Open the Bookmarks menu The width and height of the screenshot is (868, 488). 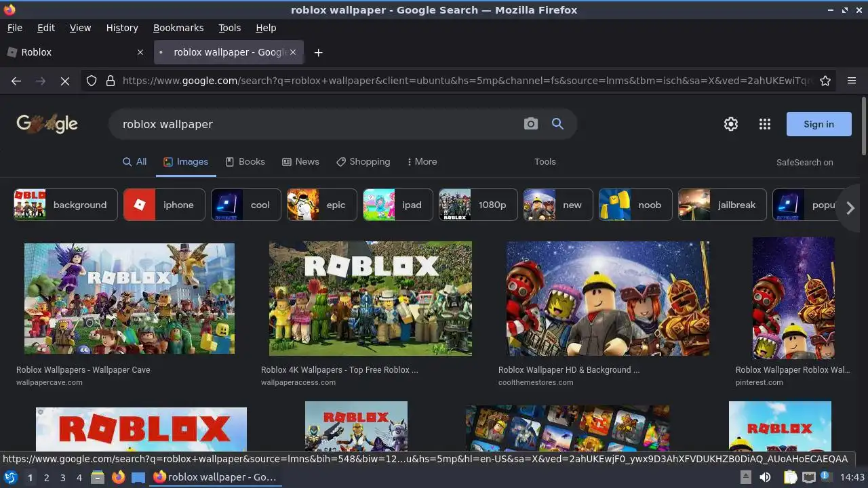178,28
